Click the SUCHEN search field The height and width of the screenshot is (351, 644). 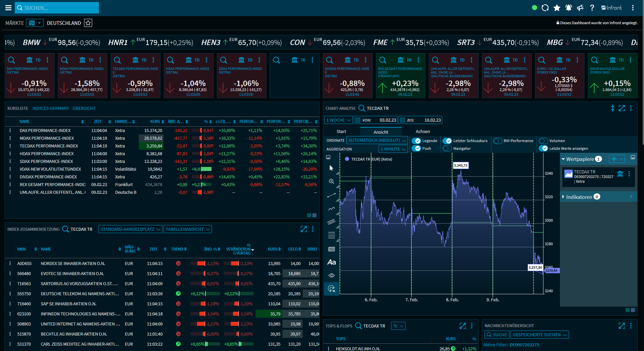click(x=57, y=8)
